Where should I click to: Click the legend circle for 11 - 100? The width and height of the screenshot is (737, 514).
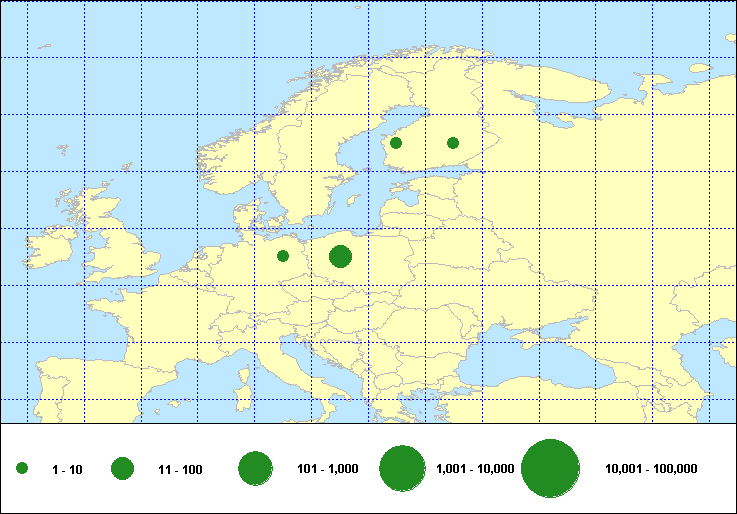pyautogui.click(x=123, y=469)
